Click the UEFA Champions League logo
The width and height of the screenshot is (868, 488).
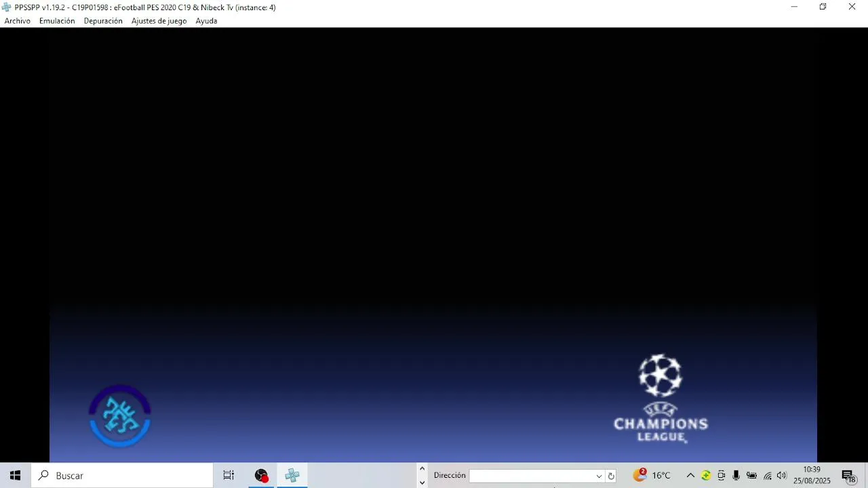660,399
